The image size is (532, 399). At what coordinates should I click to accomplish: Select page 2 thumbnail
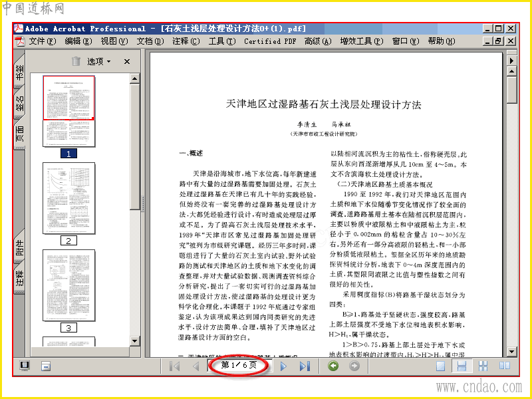[69, 198]
